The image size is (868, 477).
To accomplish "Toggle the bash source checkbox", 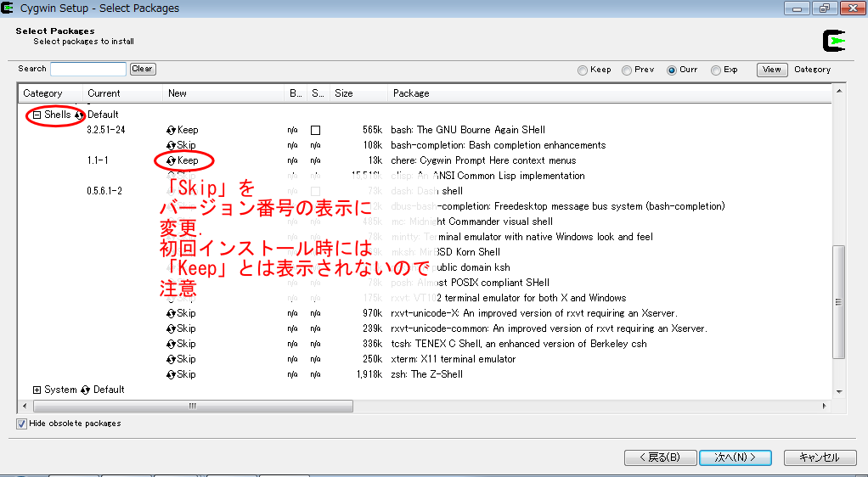I will (x=316, y=131).
